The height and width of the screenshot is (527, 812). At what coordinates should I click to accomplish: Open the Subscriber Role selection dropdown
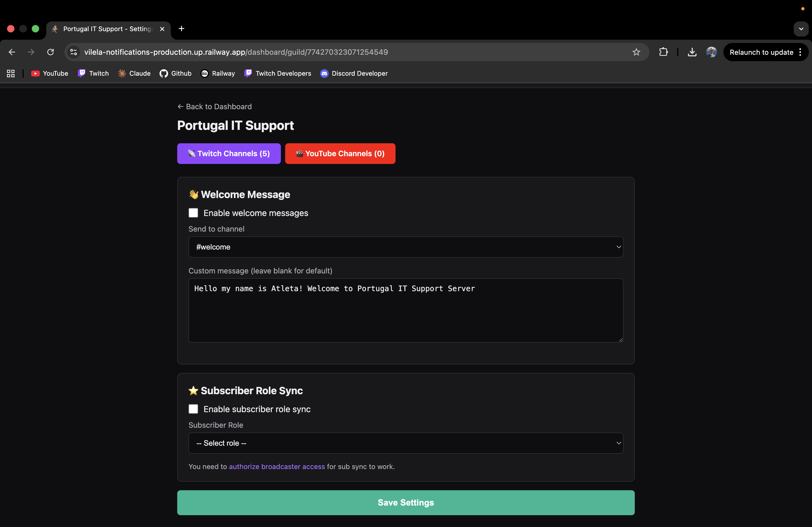[405, 443]
